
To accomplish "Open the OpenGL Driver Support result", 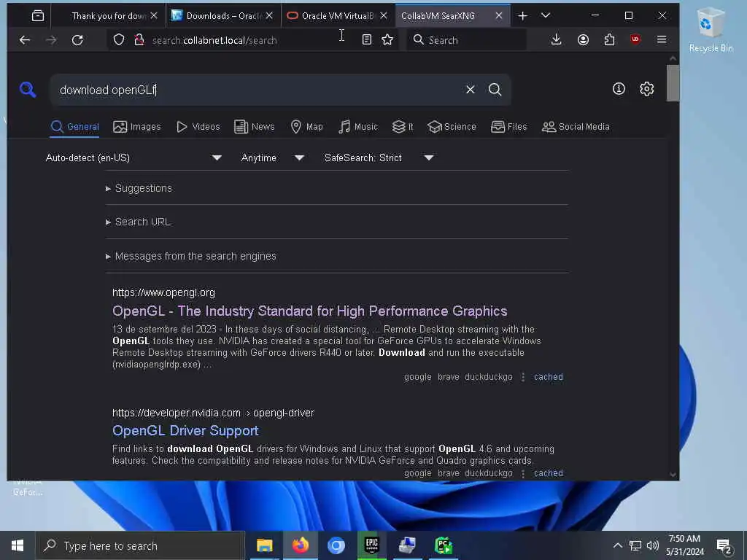I will pyautogui.click(x=185, y=430).
